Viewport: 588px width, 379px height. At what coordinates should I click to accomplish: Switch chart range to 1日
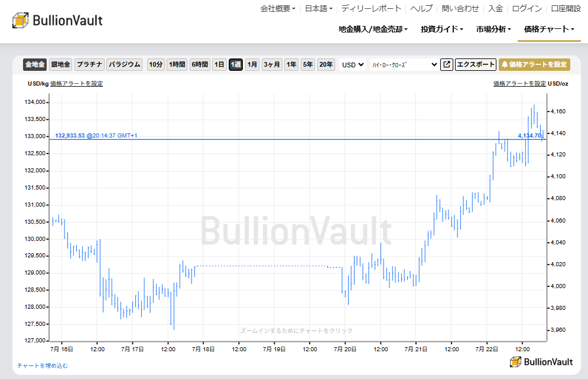pyautogui.click(x=219, y=64)
